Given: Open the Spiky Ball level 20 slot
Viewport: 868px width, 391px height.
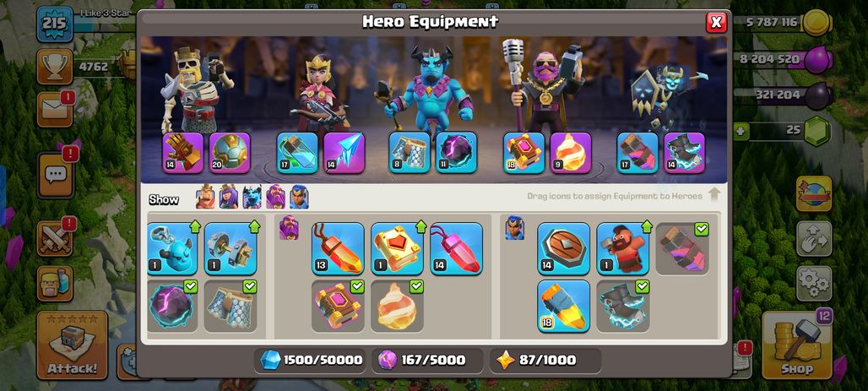Looking at the screenshot, I should [230, 153].
